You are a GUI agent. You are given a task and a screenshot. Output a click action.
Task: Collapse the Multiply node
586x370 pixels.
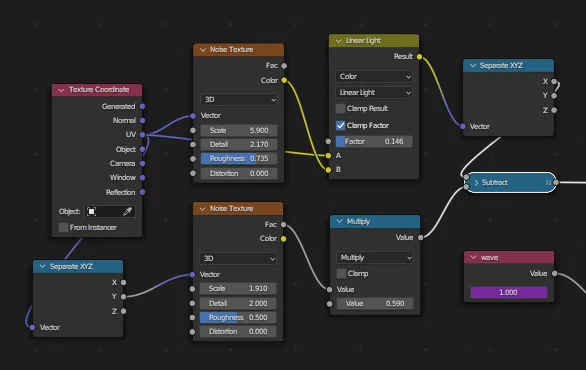pyautogui.click(x=339, y=221)
